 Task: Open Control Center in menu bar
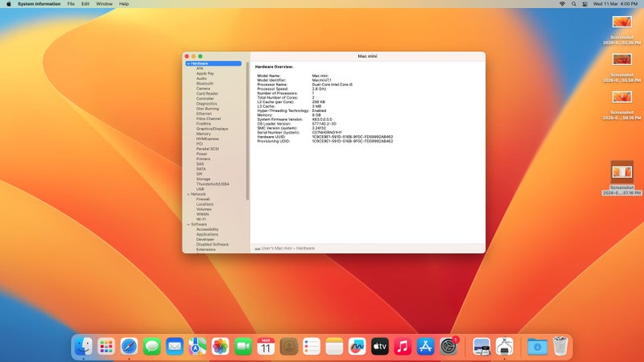pyautogui.click(x=585, y=4)
